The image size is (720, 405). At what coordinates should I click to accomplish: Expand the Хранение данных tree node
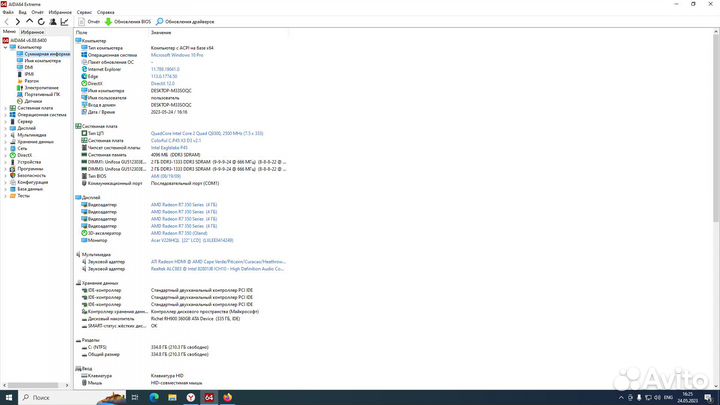coord(6,142)
